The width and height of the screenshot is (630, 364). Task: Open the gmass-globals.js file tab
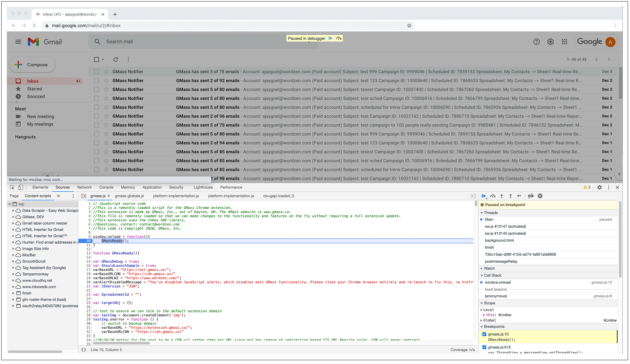pos(129,196)
